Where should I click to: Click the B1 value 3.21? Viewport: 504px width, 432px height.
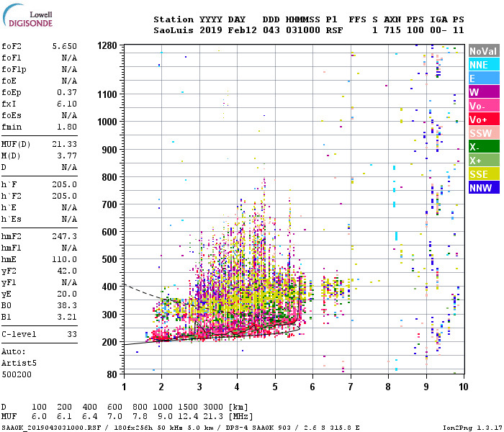(x=67, y=317)
